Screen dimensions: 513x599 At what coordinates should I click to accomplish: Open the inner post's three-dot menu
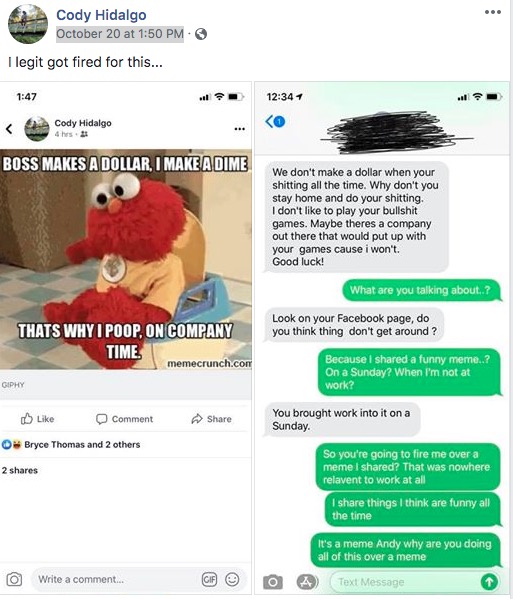(x=240, y=129)
